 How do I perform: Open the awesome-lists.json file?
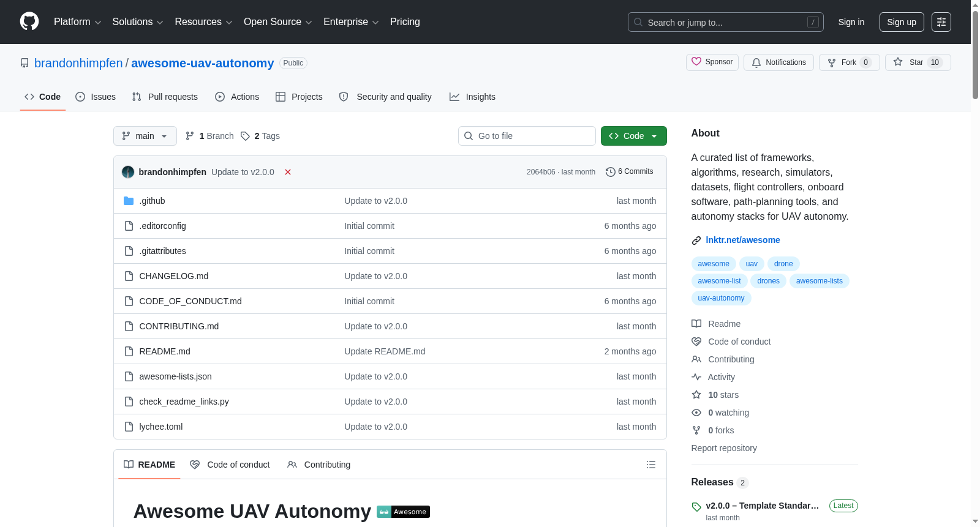tap(175, 376)
